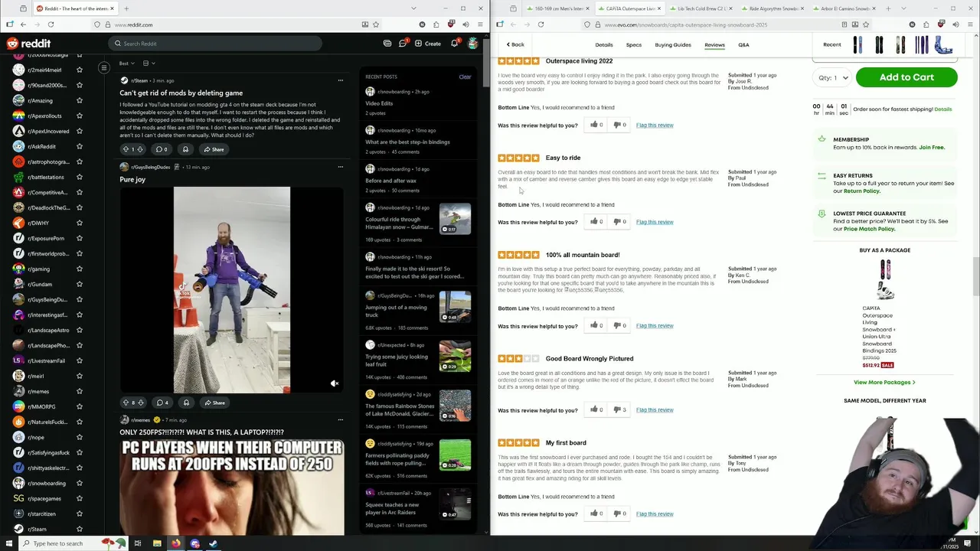Favorite r/snowboarding with star
This screenshot has width=980, height=551.
[80, 483]
